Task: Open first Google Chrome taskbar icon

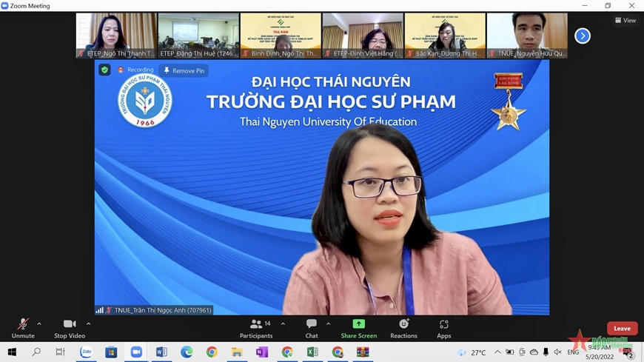Action: tap(212, 352)
